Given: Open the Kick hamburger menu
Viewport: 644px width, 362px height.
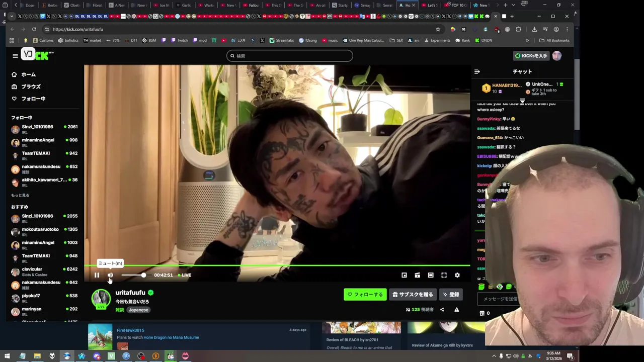Looking at the screenshot, I should click(15, 56).
